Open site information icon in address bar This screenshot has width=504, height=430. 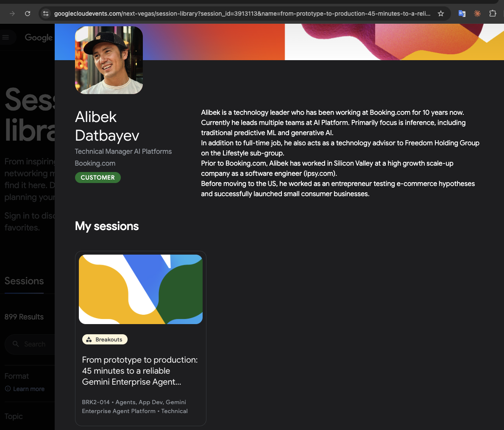pyautogui.click(x=46, y=14)
